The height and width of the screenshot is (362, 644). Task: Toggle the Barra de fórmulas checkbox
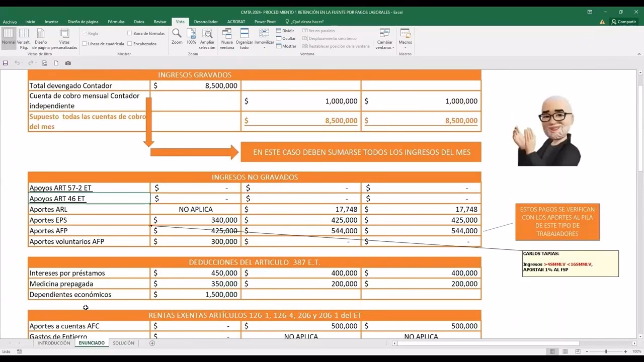click(x=130, y=34)
